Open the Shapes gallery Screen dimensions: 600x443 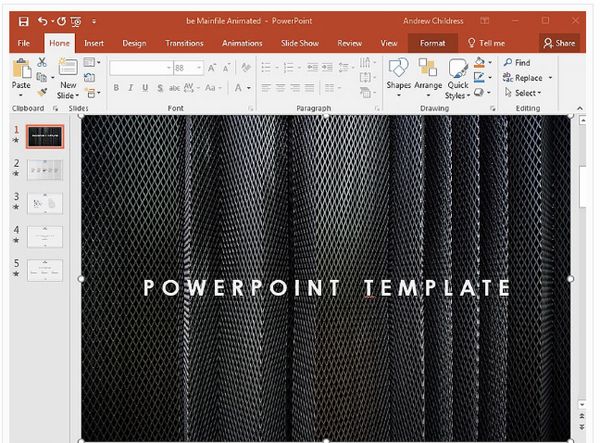398,78
